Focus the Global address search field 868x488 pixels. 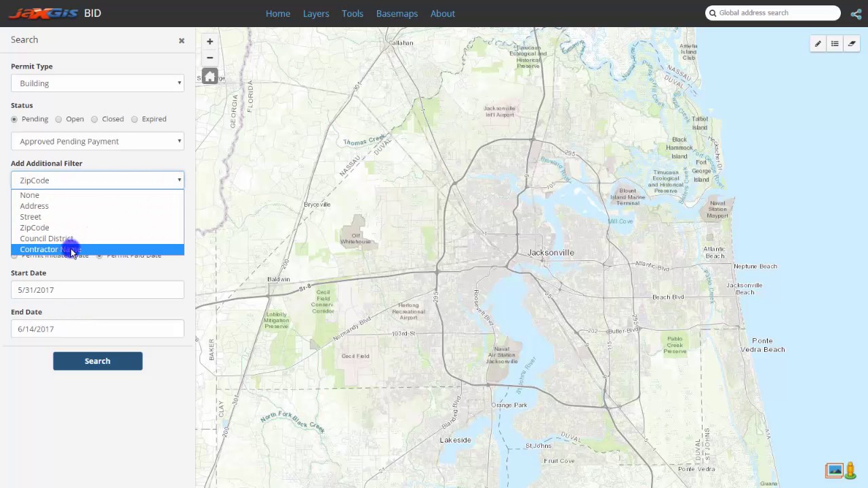pyautogui.click(x=773, y=13)
